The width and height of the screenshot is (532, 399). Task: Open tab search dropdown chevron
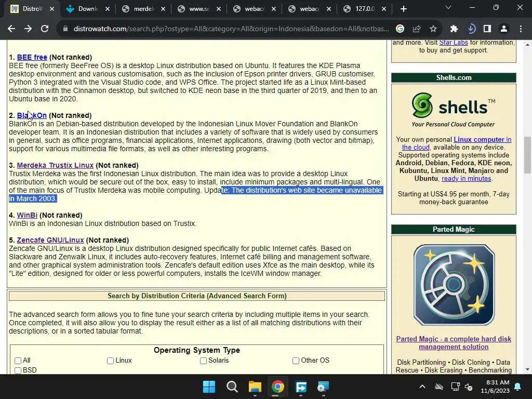[448, 7]
